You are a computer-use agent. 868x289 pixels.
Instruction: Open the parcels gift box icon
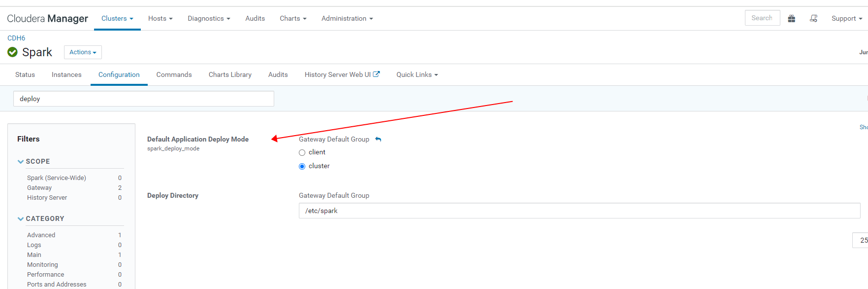792,18
